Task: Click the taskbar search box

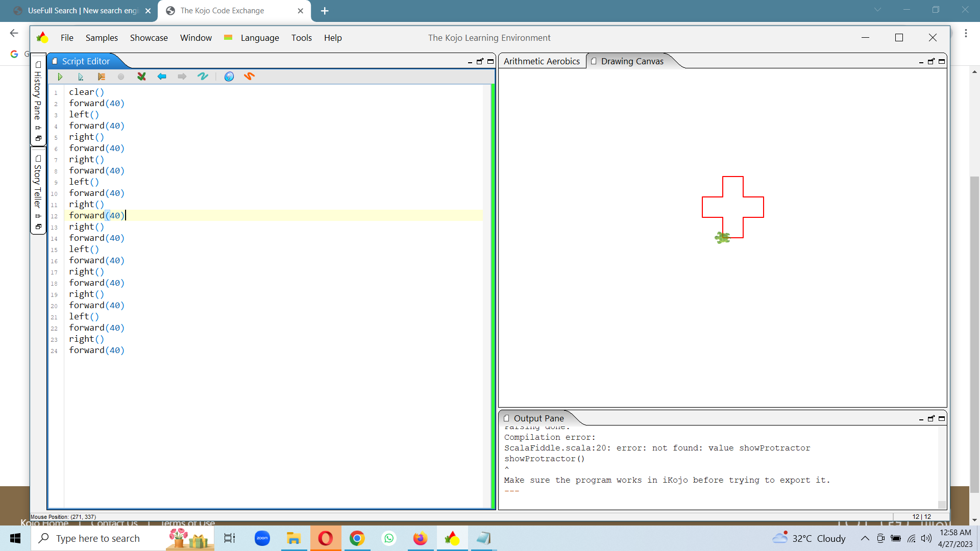Action: click(122, 538)
